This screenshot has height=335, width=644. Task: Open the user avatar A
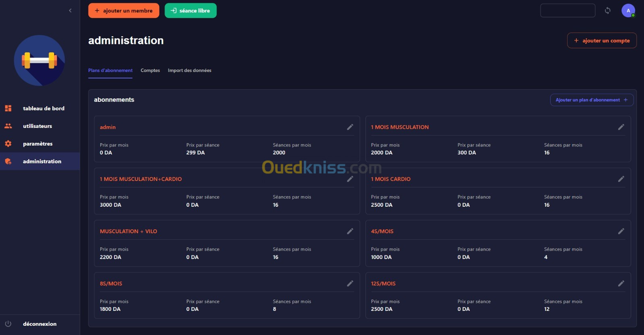point(628,10)
